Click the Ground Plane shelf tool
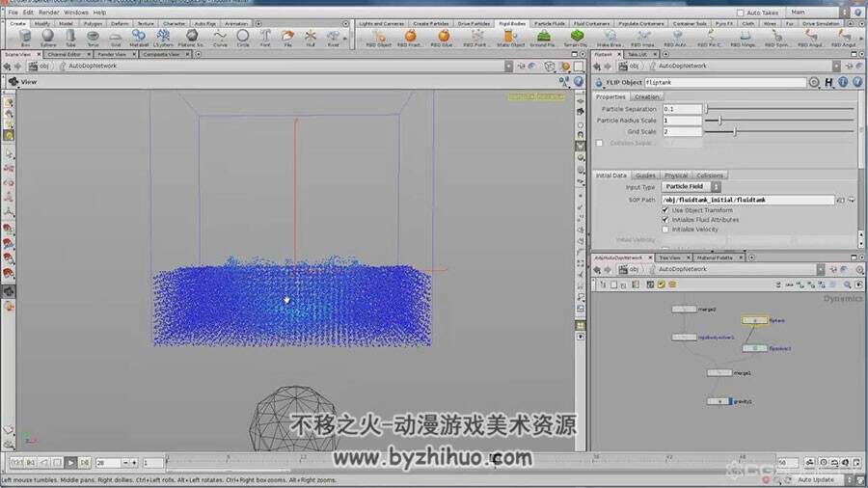 point(543,39)
